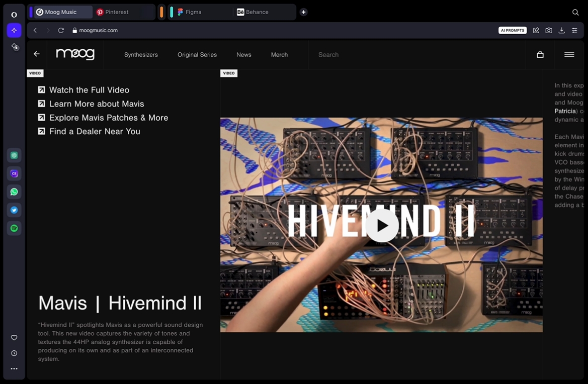Launch the purple Aria AI sparkle icon
588x384 pixels.
[x=14, y=30]
